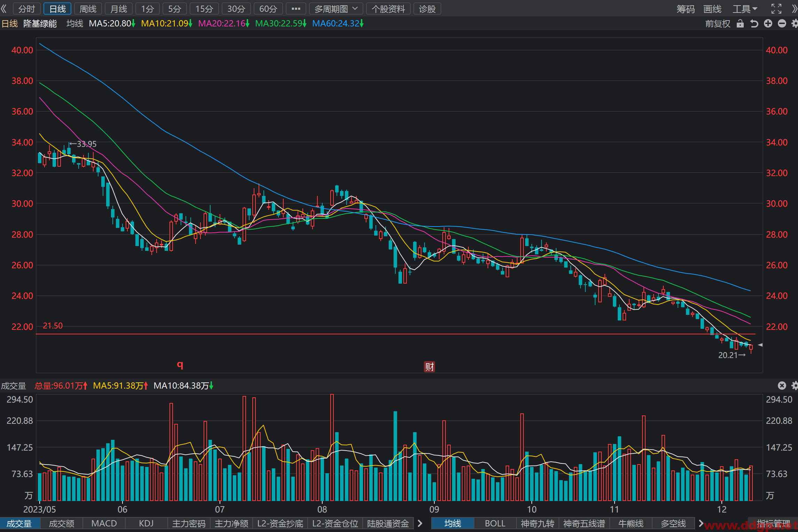Zoom out with the minus circle icon
Screen dimensions: 798x532
(782, 24)
